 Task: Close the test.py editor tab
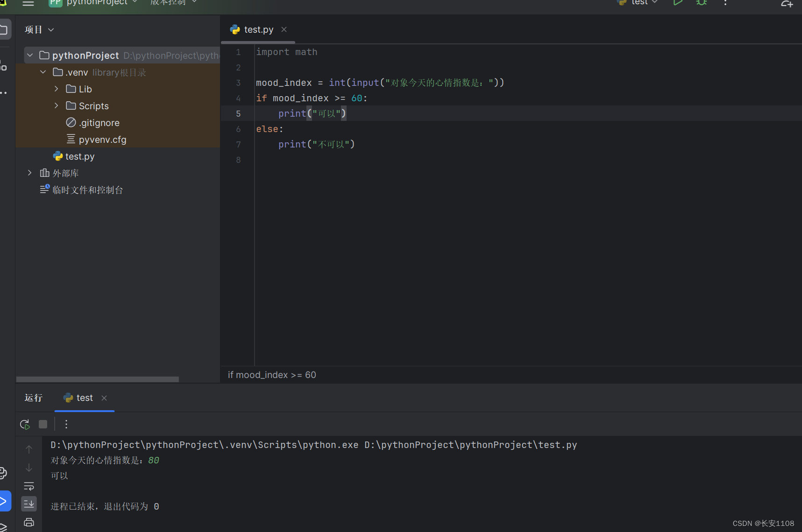[x=284, y=30]
